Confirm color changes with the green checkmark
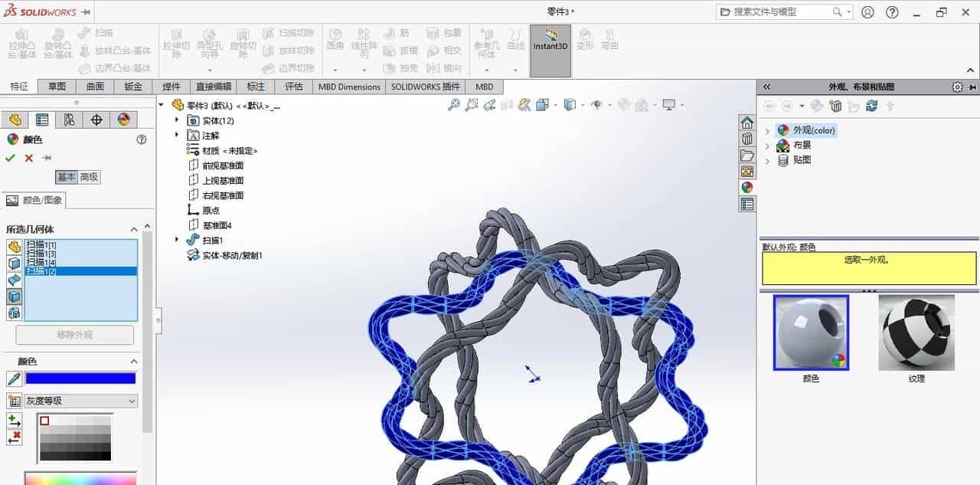980x485 pixels. (10, 158)
